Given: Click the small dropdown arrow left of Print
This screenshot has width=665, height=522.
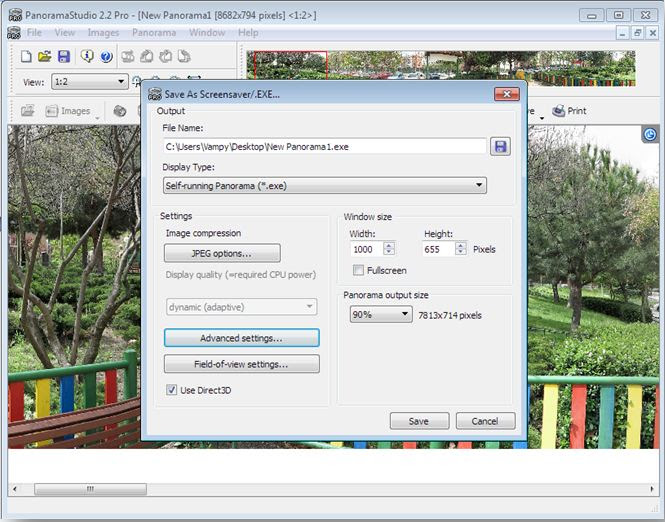Looking at the screenshot, I should tap(542, 118).
